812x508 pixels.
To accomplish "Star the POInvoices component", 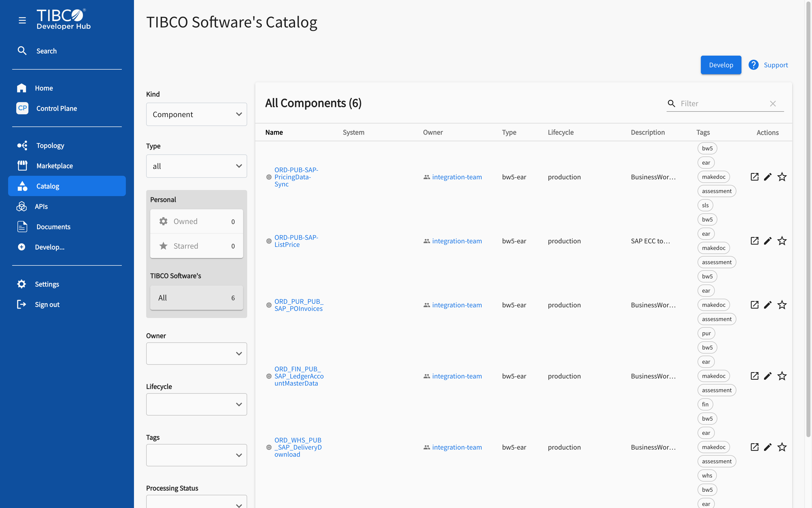I will click(x=782, y=305).
